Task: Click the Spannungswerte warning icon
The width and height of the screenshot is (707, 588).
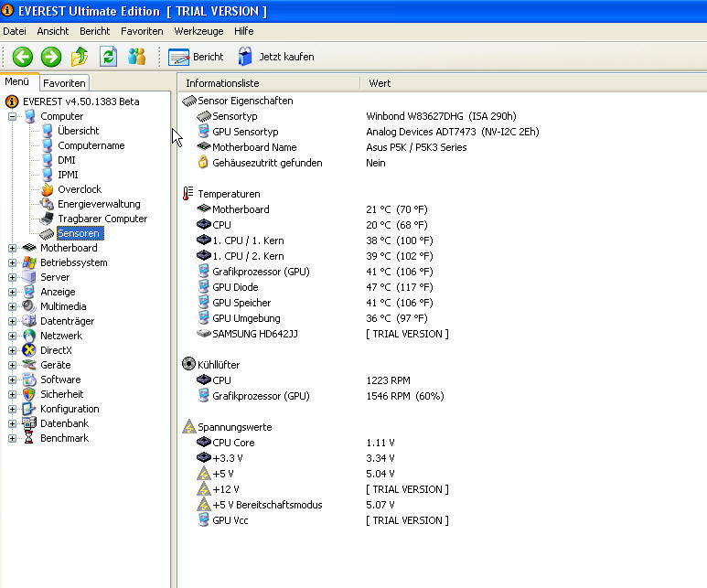Action: pyautogui.click(x=189, y=426)
